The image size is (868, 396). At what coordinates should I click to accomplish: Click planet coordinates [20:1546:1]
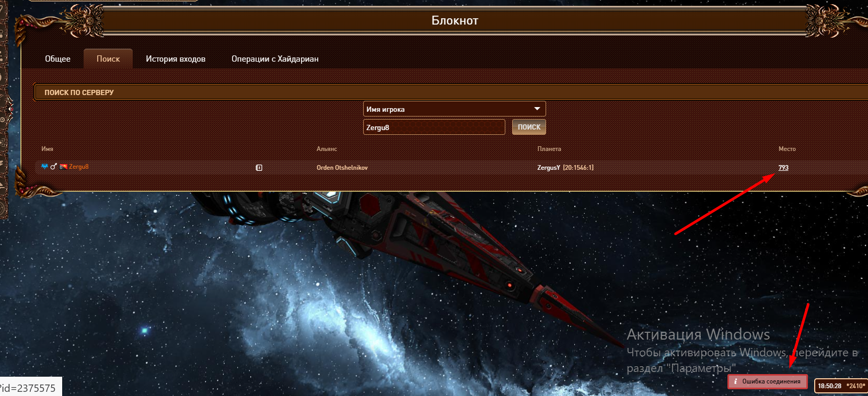click(578, 168)
